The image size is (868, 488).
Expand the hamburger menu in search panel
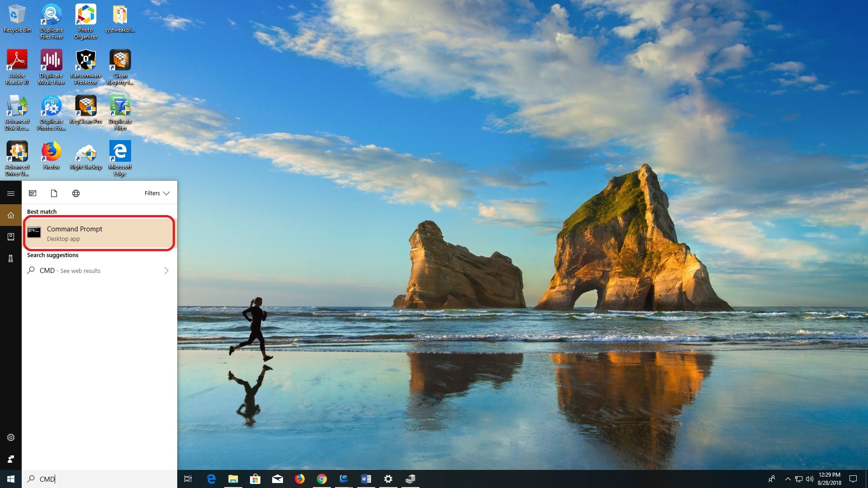point(11,193)
